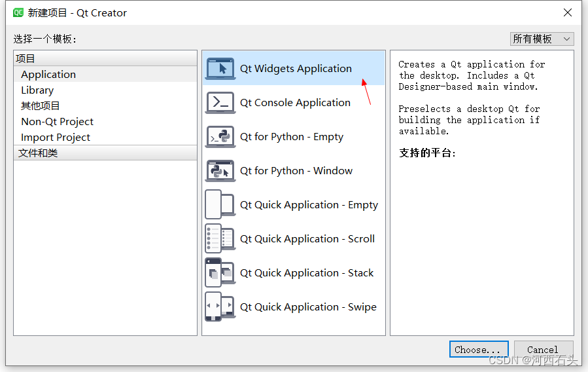Image resolution: width=588 pixels, height=372 pixels.
Task: Select the Qt for Python - Empty label
Action: pos(292,137)
